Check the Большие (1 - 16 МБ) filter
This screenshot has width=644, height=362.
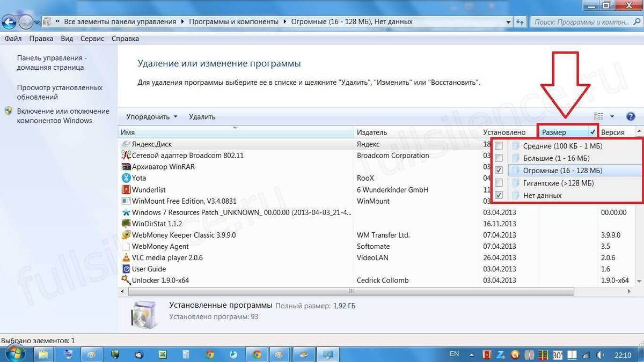499,158
